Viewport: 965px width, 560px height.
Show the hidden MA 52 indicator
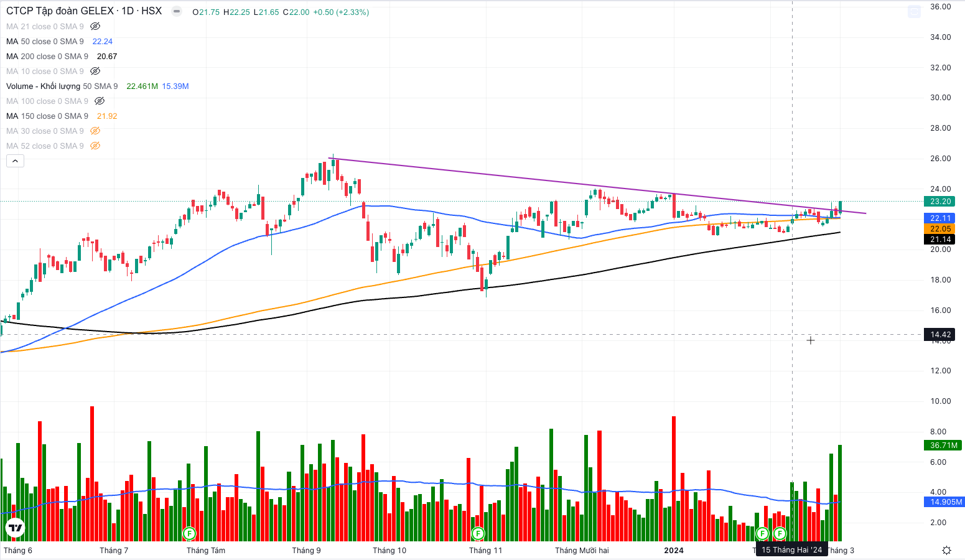[x=95, y=146]
